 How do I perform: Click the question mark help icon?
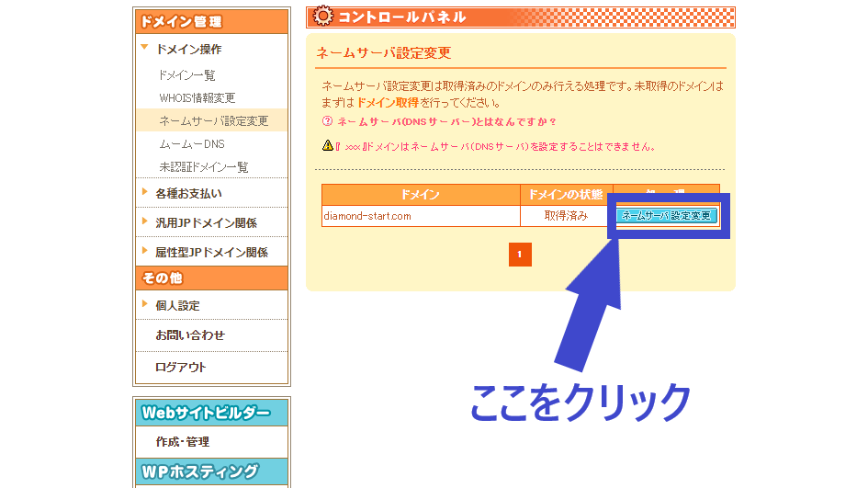tap(328, 121)
